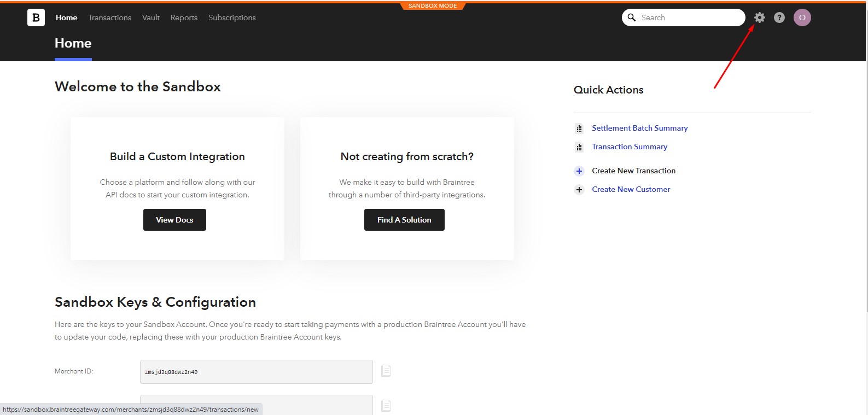Click the View Docs button
The height and width of the screenshot is (415, 868).
tap(174, 220)
